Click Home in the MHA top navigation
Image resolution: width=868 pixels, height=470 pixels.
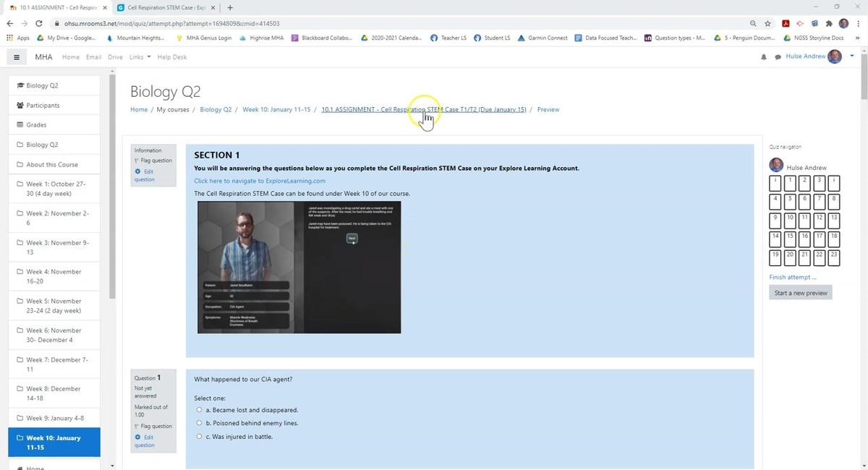pyautogui.click(x=71, y=57)
